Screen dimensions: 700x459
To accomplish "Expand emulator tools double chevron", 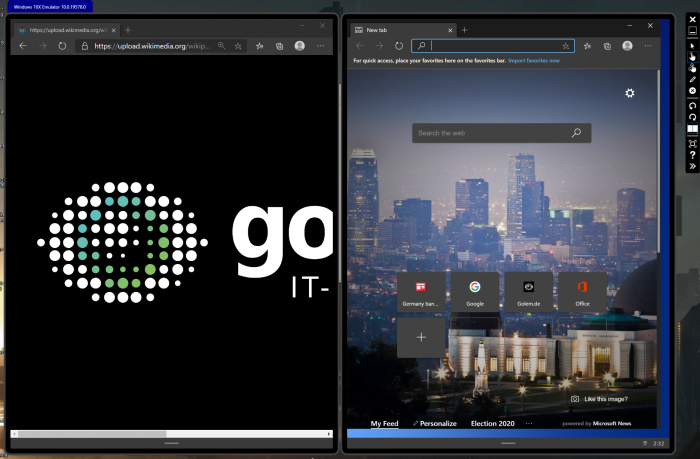I will click(x=692, y=166).
